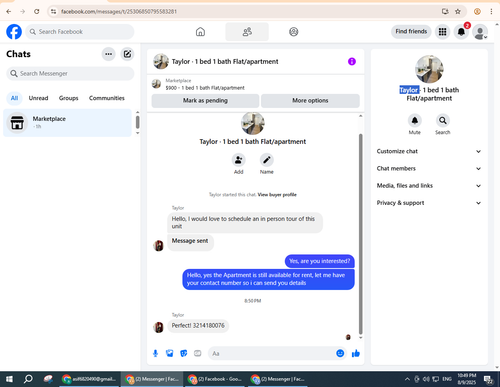Open Chats options three-dot menu
The height and width of the screenshot is (387, 500).
click(x=108, y=54)
